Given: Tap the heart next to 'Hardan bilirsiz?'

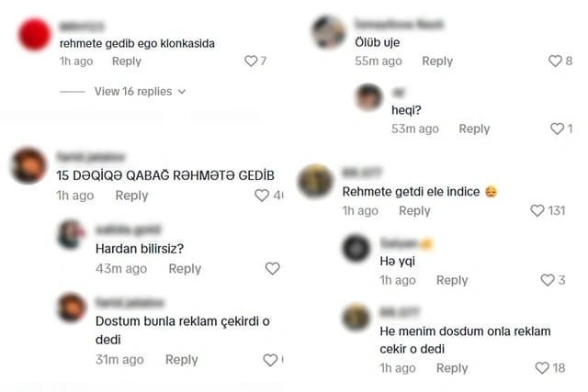Looking at the screenshot, I should [272, 268].
